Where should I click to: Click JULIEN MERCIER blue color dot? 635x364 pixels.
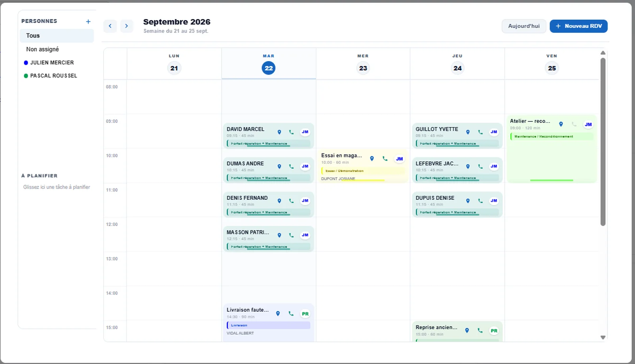pyautogui.click(x=26, y=63)
